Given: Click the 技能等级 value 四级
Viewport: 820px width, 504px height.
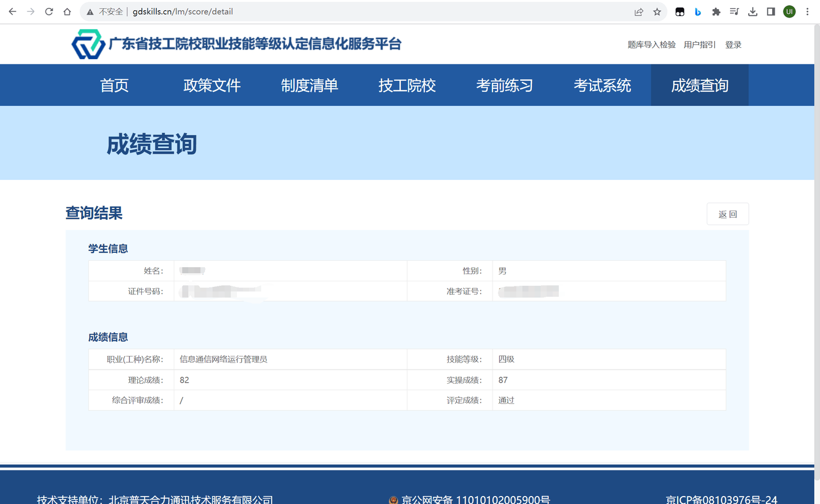Looking at the screenshot, I should (506, 359).
